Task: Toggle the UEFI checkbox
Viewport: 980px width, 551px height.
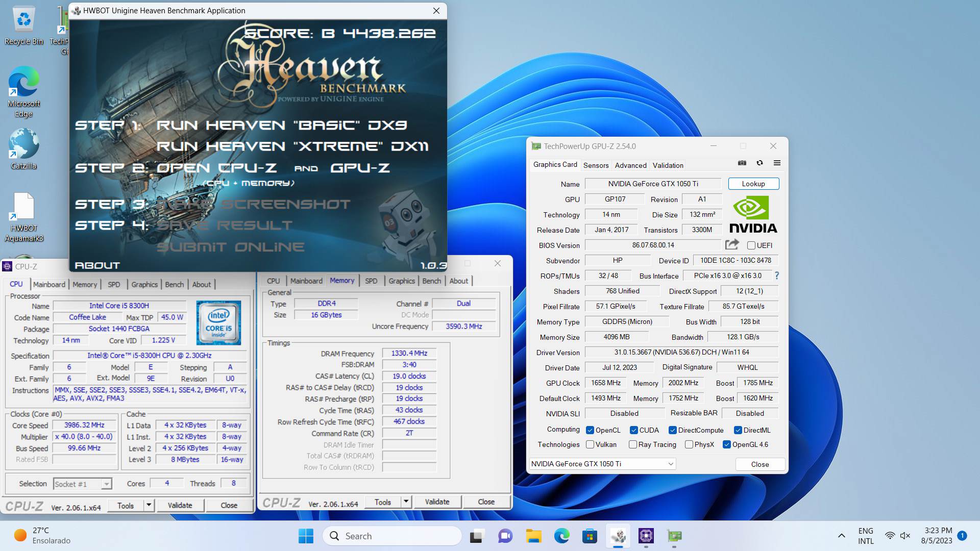Action: click(x=751, y=245)
